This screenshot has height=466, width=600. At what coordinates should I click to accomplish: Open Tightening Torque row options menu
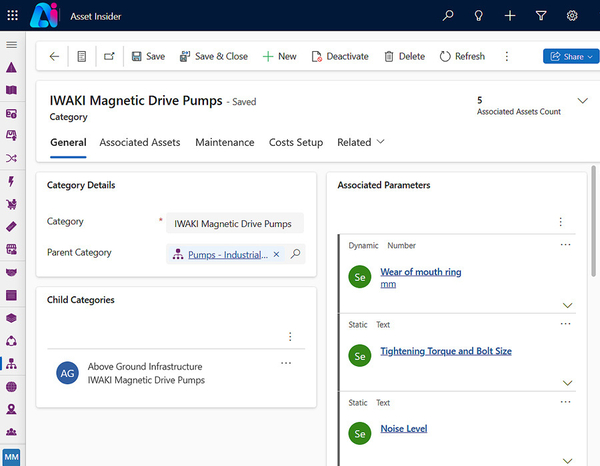(x=566, y=324)
